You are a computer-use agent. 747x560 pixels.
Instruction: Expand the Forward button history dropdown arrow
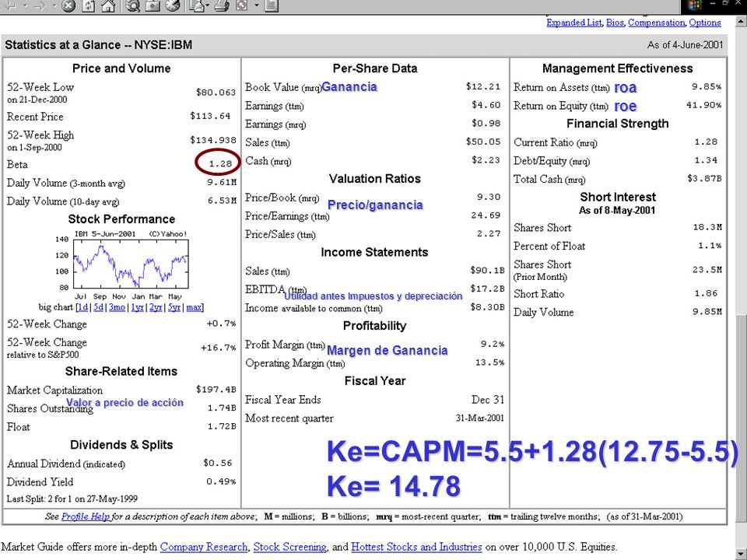[x=54, y=5]
